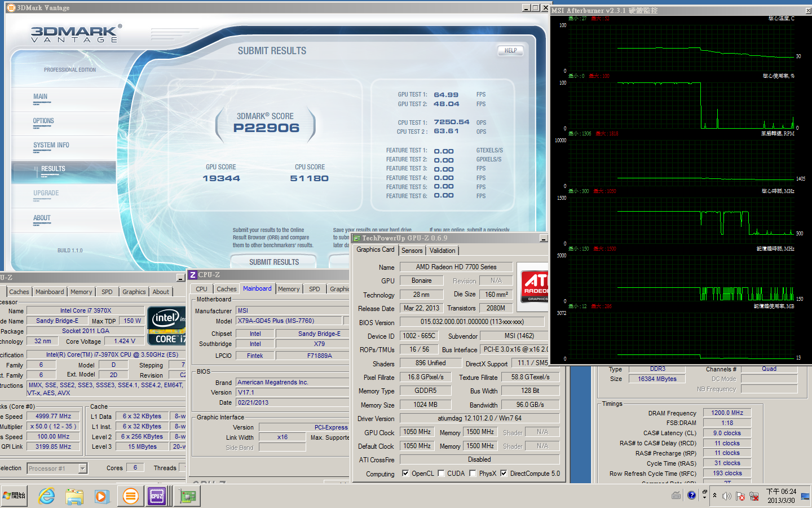
Task: Open OPTIONS in 3DMark Vantage sidebar
Action: 43,121
